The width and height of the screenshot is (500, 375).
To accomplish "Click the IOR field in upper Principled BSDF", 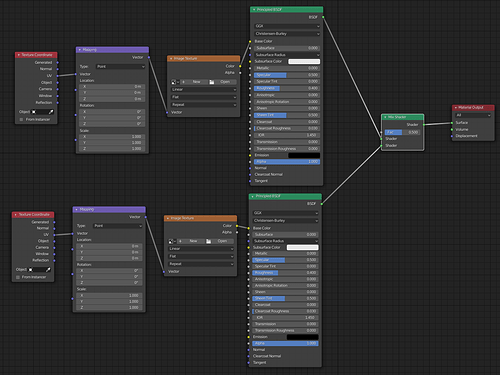I will [x=287, y=135].
